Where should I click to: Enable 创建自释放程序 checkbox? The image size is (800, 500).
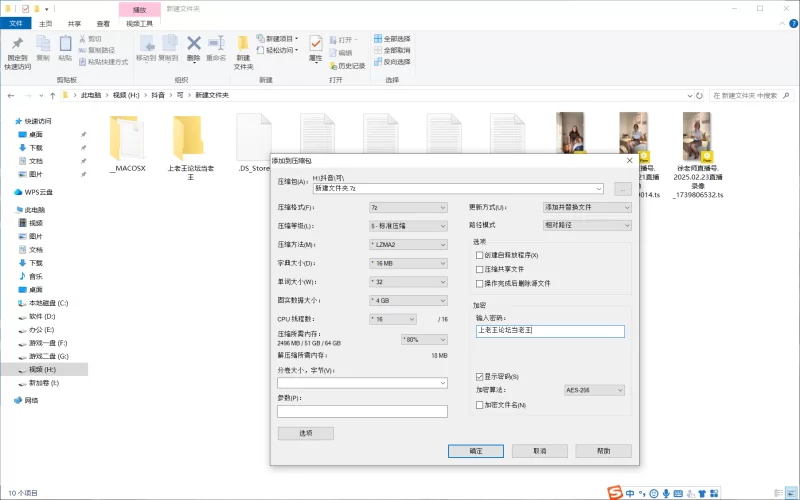click(480, 256)
